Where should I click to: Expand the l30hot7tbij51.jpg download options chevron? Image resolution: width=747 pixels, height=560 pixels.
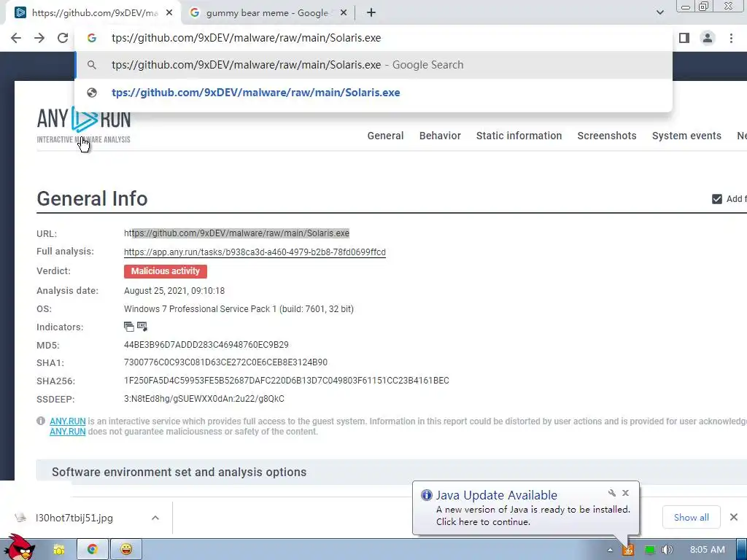[x=155, y=518]
